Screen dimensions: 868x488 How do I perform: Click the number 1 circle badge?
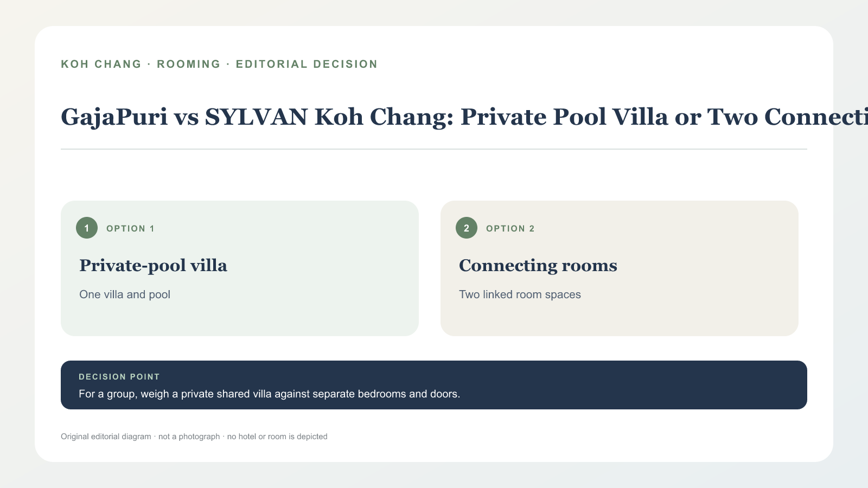87,228
